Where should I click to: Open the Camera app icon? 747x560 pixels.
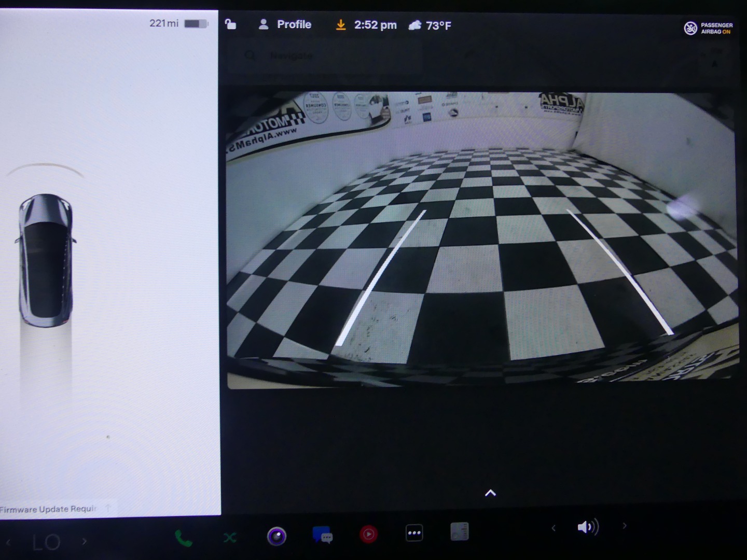coord(276,536)
